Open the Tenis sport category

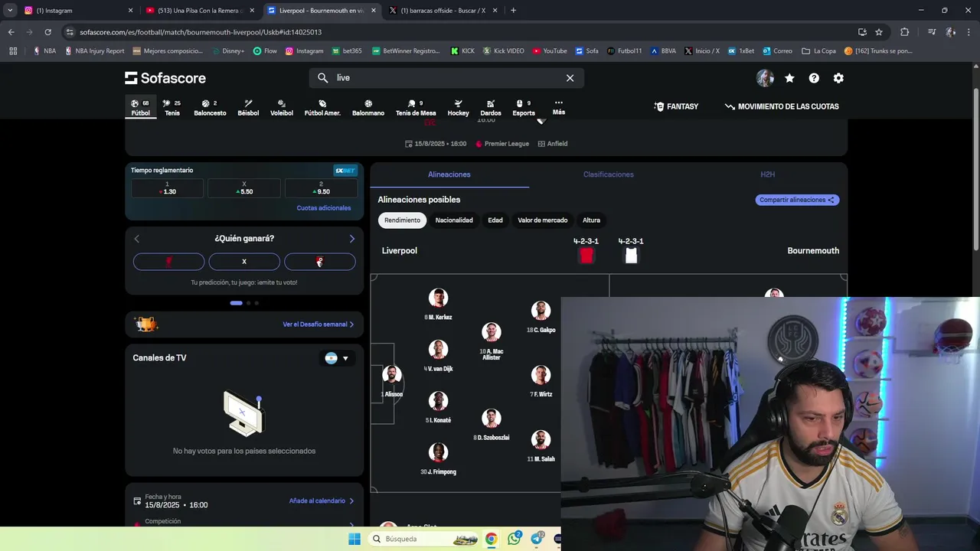pos(172,108)
